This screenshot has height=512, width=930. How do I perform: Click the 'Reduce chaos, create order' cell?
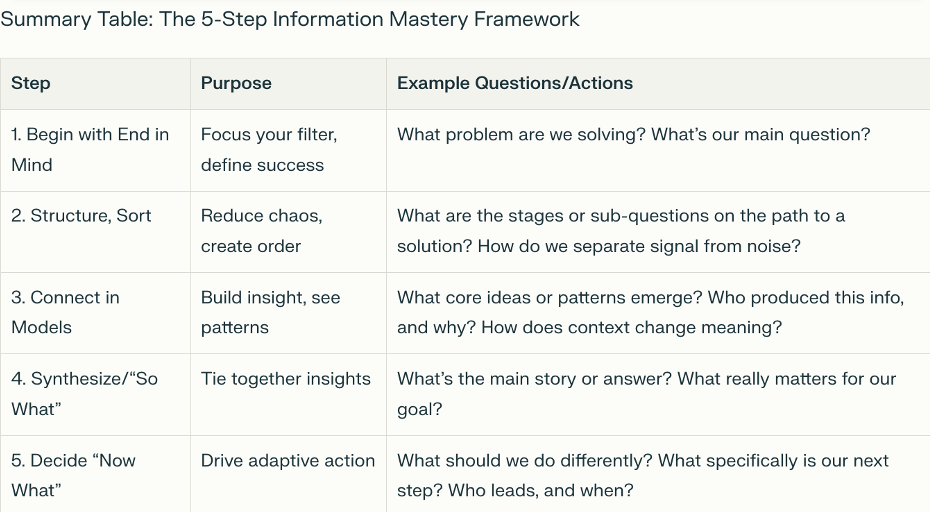[261, 230]
